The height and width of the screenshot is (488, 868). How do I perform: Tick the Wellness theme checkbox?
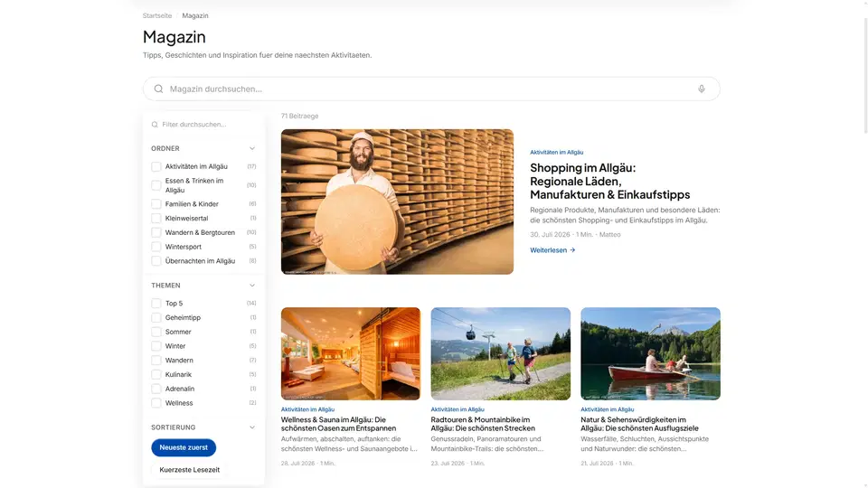156,403
